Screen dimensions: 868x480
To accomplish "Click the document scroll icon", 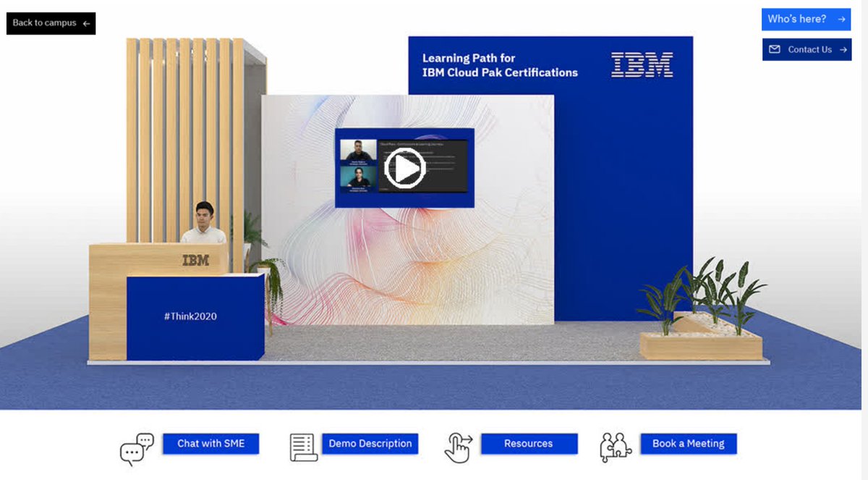I will [x=304, y=447].
